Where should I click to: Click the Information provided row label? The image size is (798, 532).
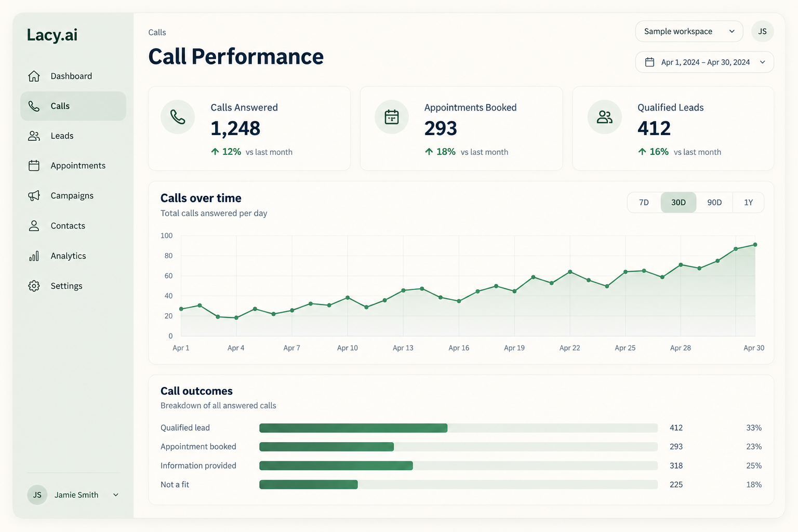198,465
